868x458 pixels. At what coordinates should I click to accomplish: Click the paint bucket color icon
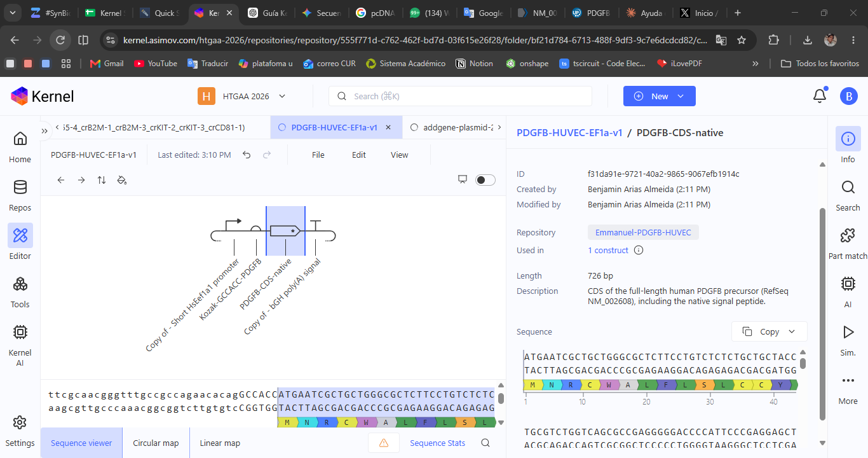pyautogui.click(x=122, y=180)
